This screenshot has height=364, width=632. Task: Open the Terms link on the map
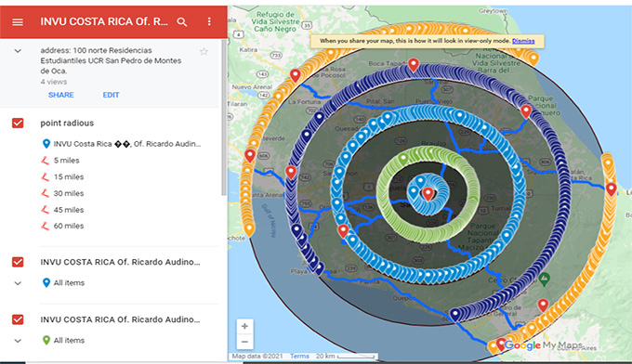tap(299, 357)
